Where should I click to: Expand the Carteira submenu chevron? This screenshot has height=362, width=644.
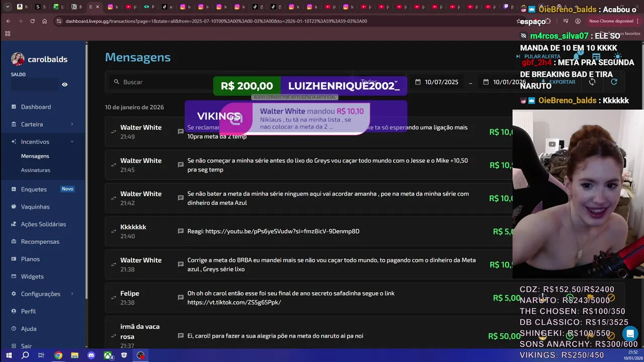(72, 124)
